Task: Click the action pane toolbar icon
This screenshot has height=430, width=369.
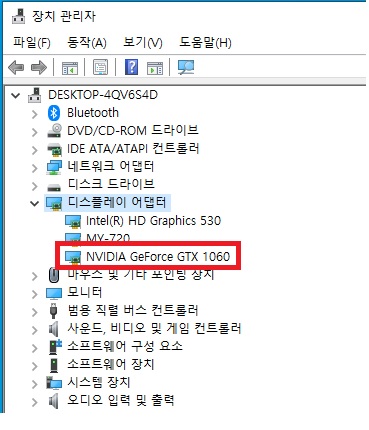Action: click(155, 68)
